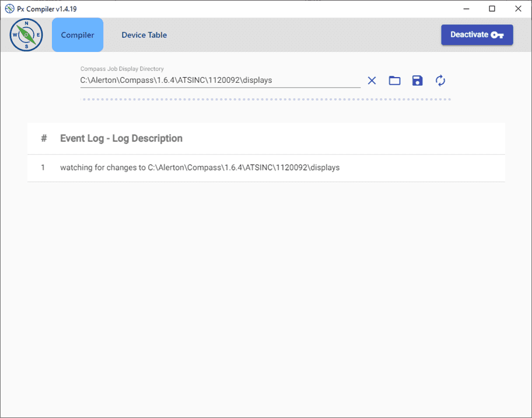The image size is (532, 418).
Task: Switch to the Compiler tab
Action: point(78,35)
